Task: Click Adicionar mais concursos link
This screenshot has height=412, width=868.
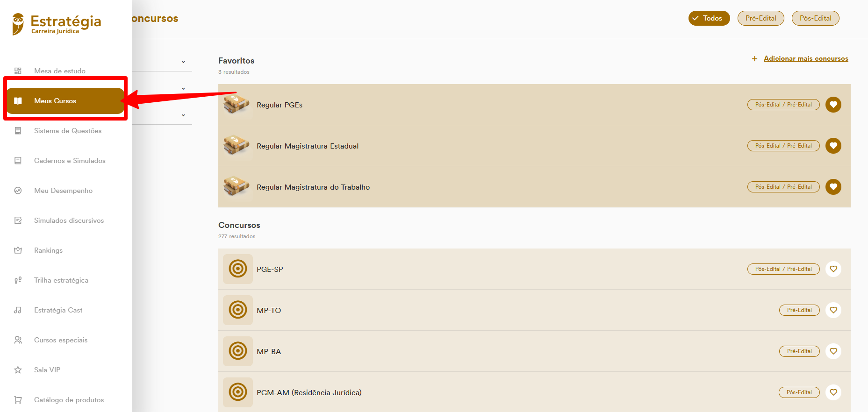Action: coord(805,58)
